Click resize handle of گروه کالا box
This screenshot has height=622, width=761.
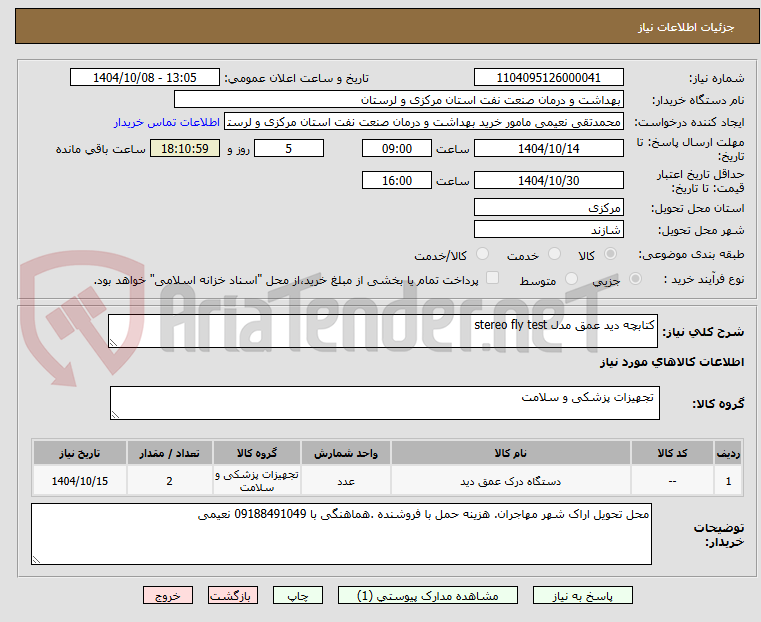(x=115, y=414)
